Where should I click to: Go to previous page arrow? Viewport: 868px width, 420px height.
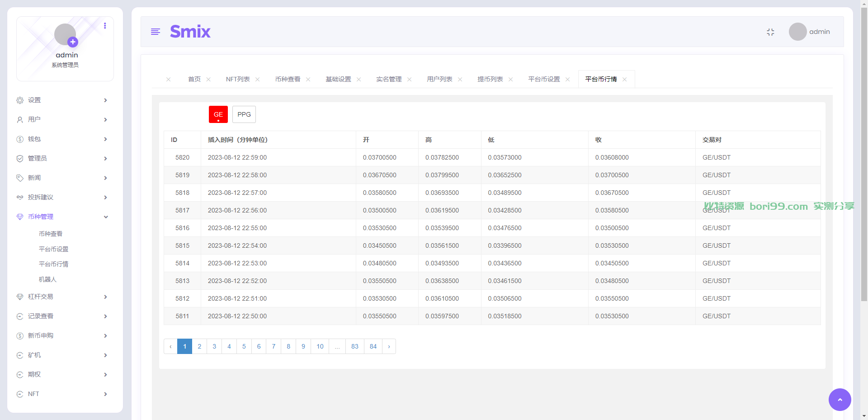tap(170, 346)
